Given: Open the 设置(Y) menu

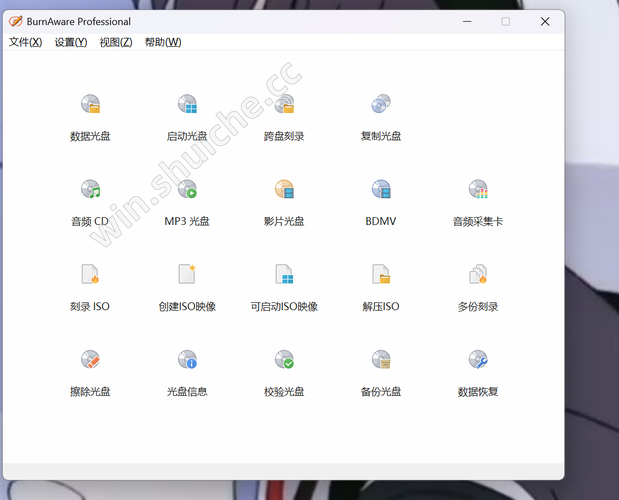Looking at the screenshot, I should [71, 42].
